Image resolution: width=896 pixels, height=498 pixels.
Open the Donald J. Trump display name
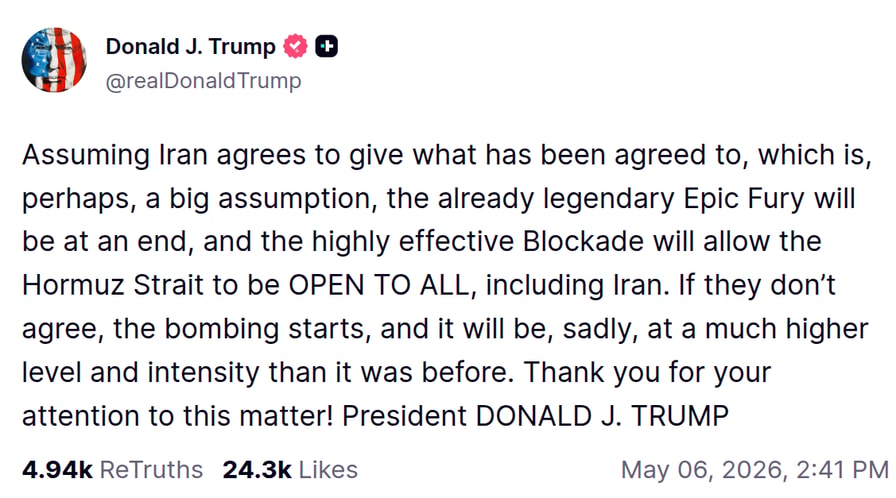tap(190, 46)
